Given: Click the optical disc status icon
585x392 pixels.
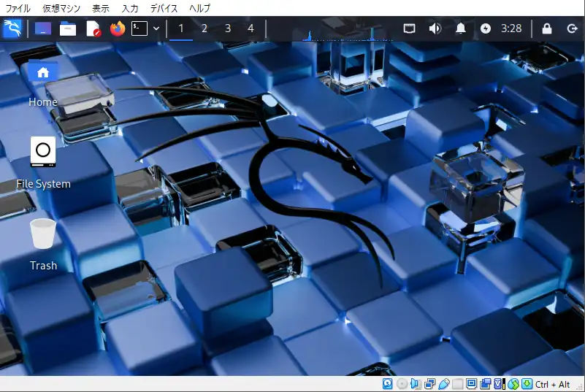Looking at the screenshot, I should (402, 384).
